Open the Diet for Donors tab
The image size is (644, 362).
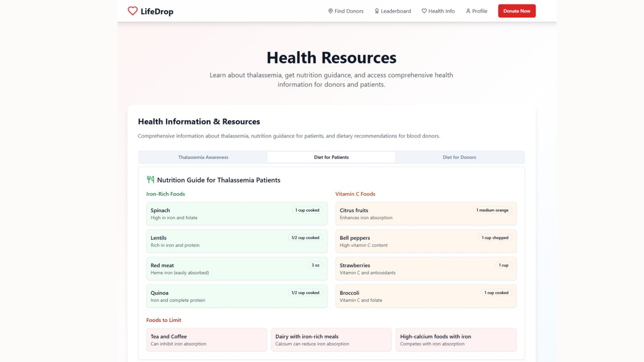click(x=459, y=157)
